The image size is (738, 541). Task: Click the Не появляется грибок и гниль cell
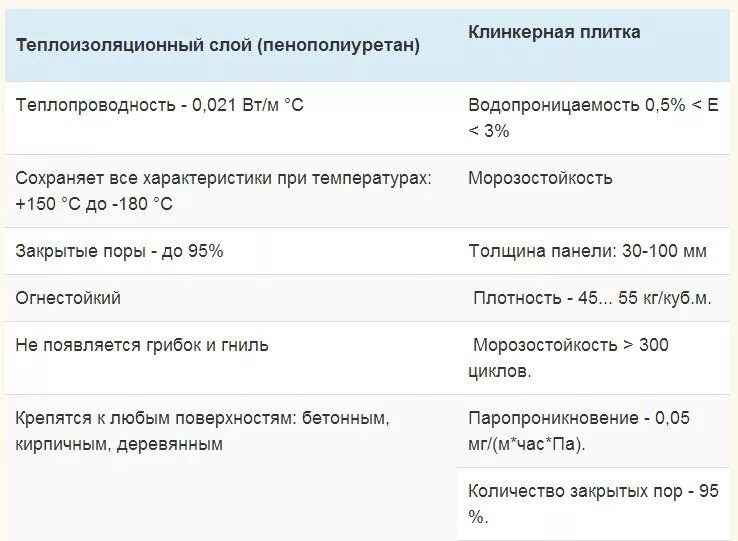(231, 358)
